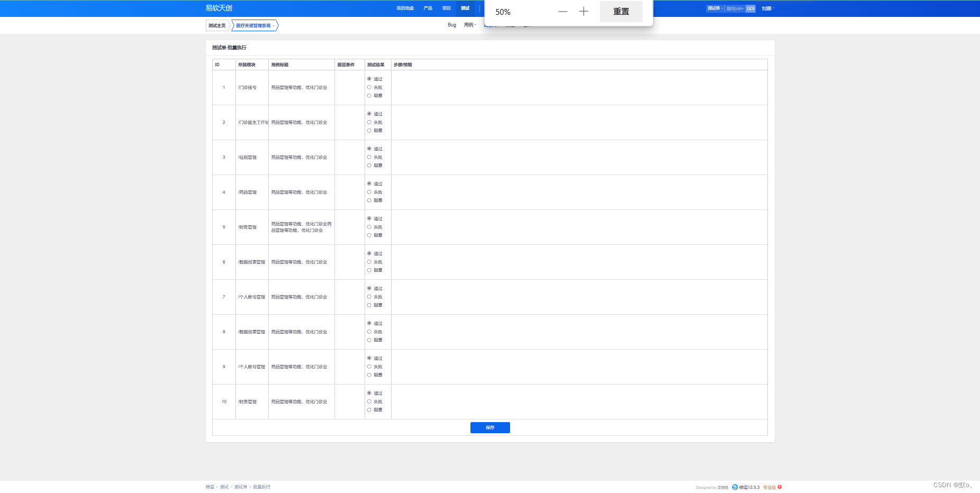Select 通过 for case 3
The width and height of the screenshot is (980, 493).
click(369, 149)
